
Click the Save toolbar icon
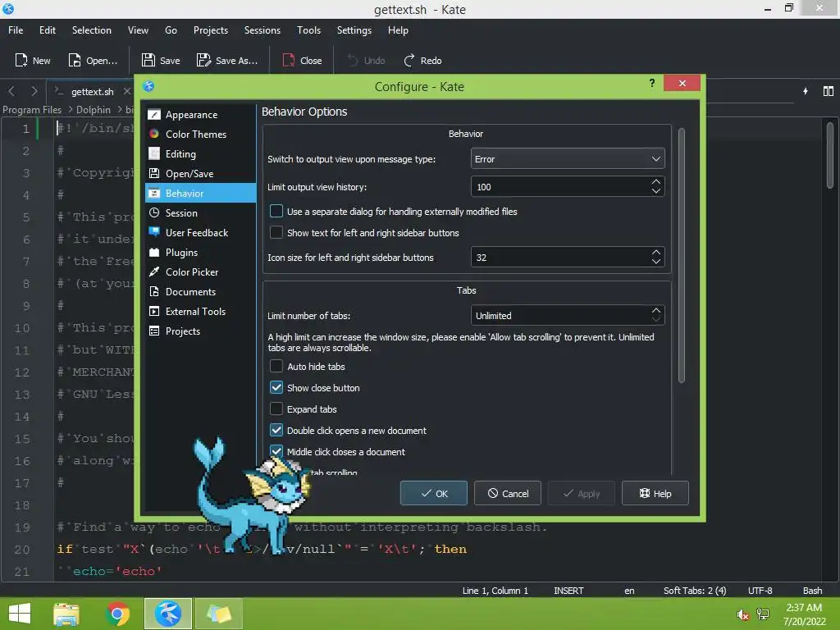point(148,60)
